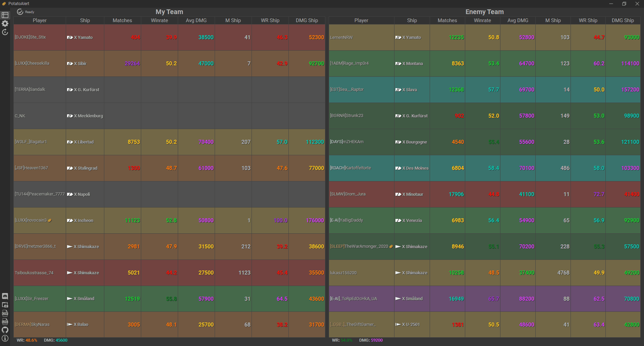
Task: Show the About info icon
Action: click(x=5, y=338)
